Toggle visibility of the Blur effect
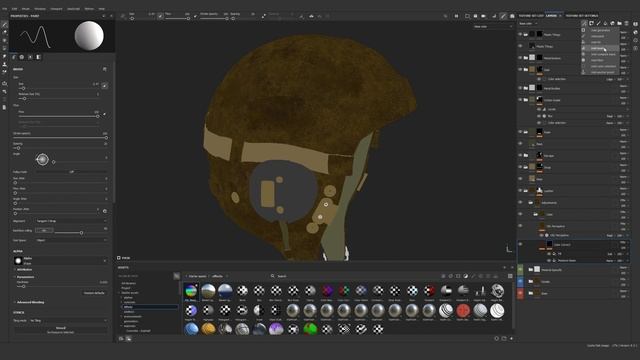The height and width of the screenshot is (360, 640). pyautogui.click(x=539, y=116)
